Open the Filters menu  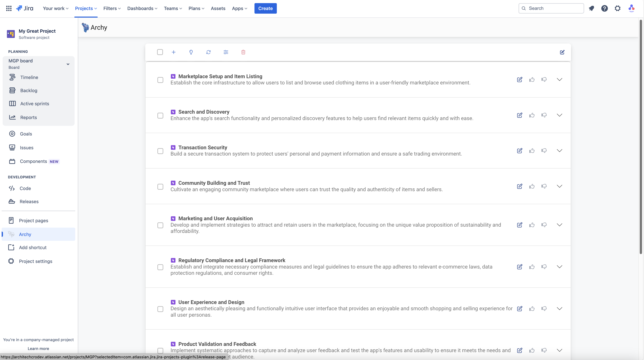click(112, 8)
